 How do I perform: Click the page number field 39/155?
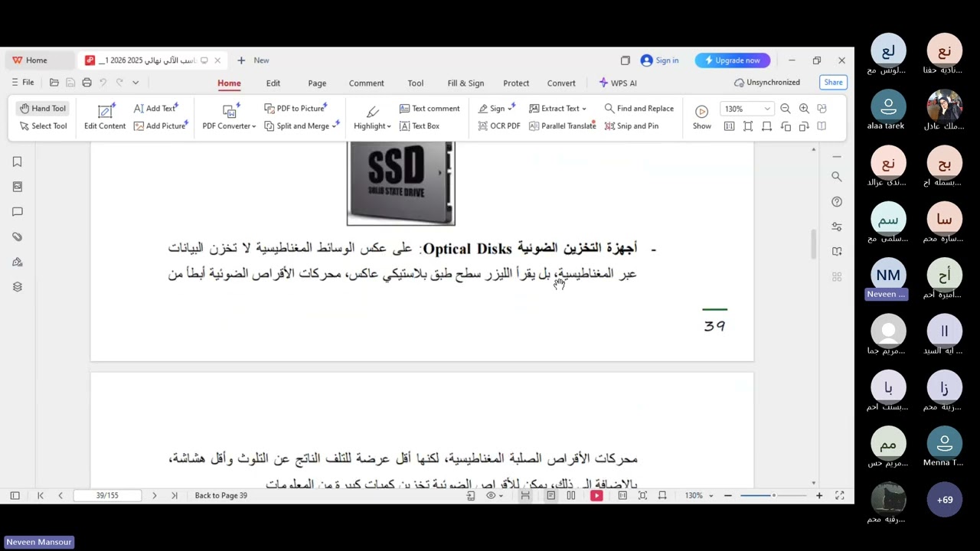[107, 496]
